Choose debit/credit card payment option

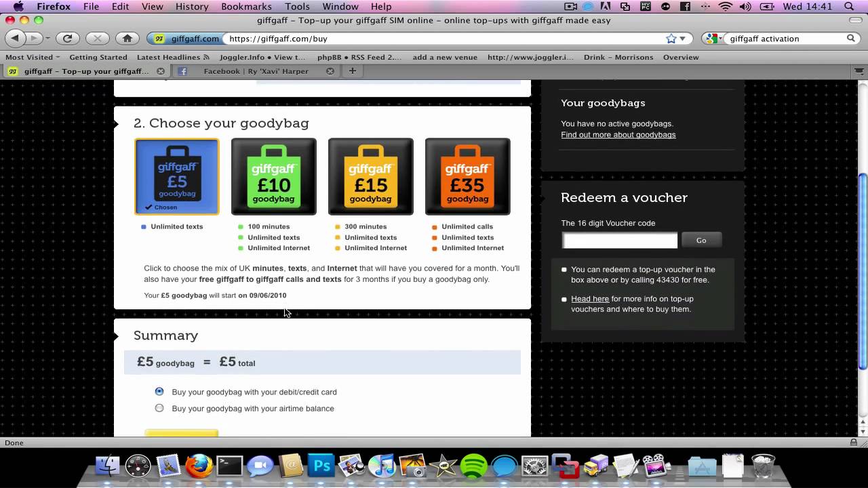tap(159, 391)
